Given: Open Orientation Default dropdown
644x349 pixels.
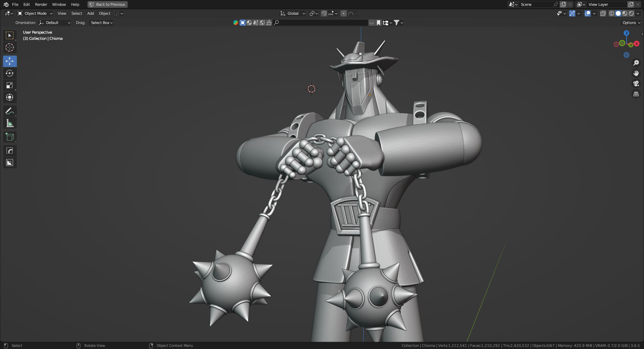Looking at the screenshot, I should (x=55, y=23).
